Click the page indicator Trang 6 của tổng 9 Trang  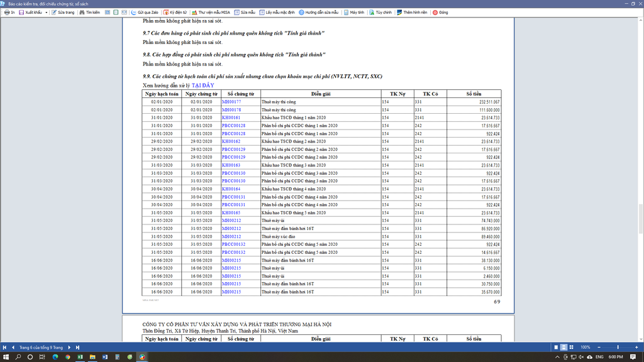(41, 347)
